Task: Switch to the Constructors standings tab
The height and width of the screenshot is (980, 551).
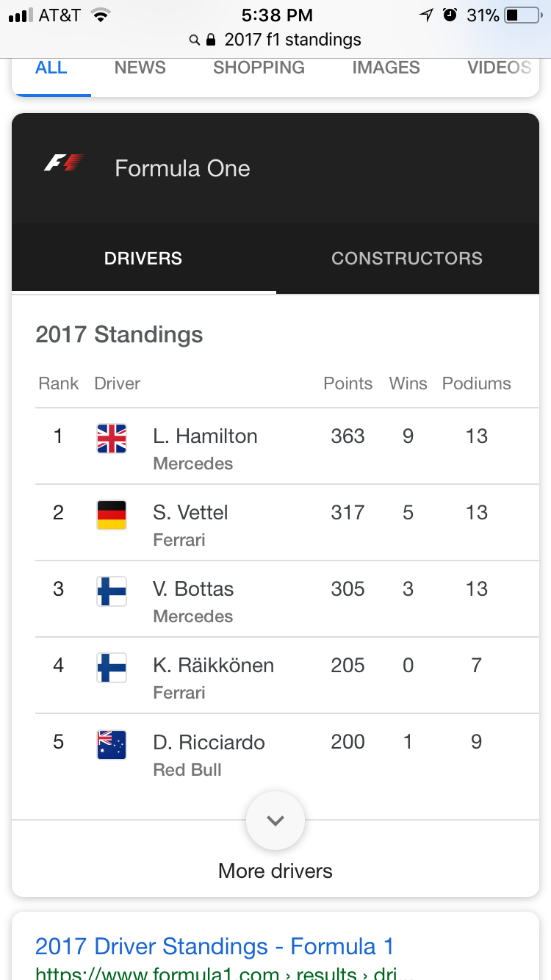Action: coord(407,259)
